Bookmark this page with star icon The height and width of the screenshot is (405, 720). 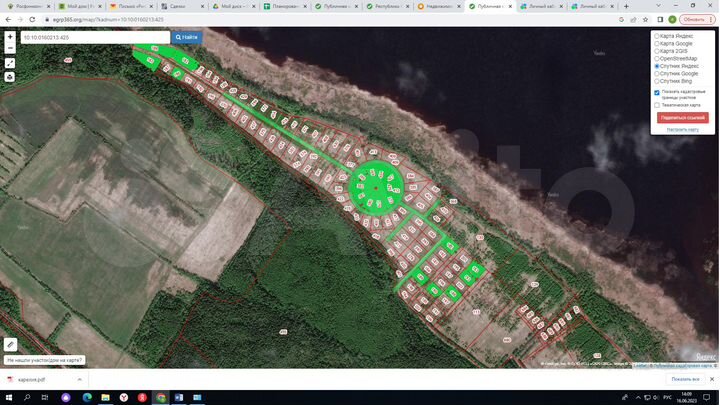646,20
